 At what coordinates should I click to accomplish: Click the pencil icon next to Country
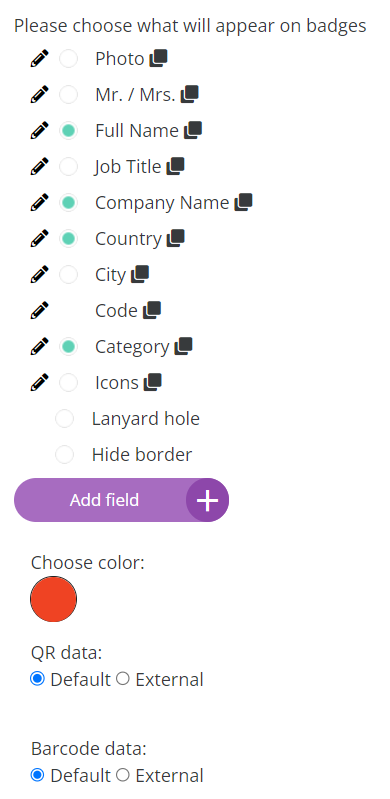[40, 238]
